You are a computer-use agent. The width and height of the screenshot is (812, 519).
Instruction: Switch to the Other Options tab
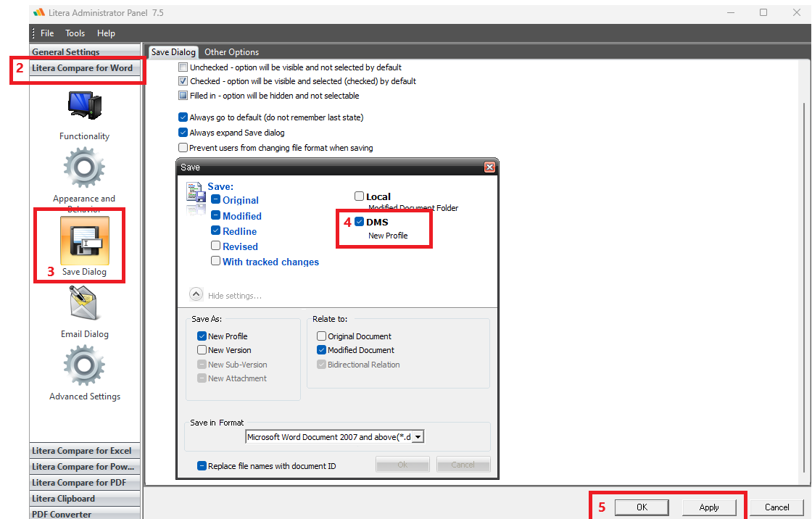[231, 51]
